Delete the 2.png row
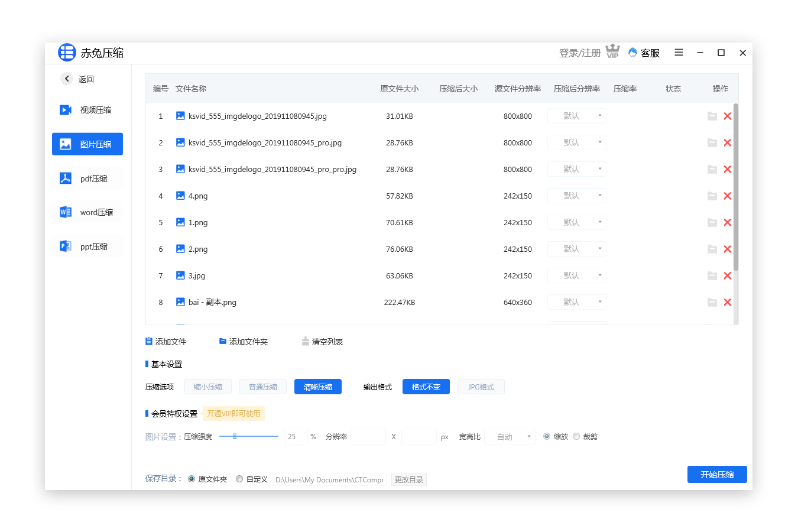Viewport: 798px width, 532px height. coord(728,249)
